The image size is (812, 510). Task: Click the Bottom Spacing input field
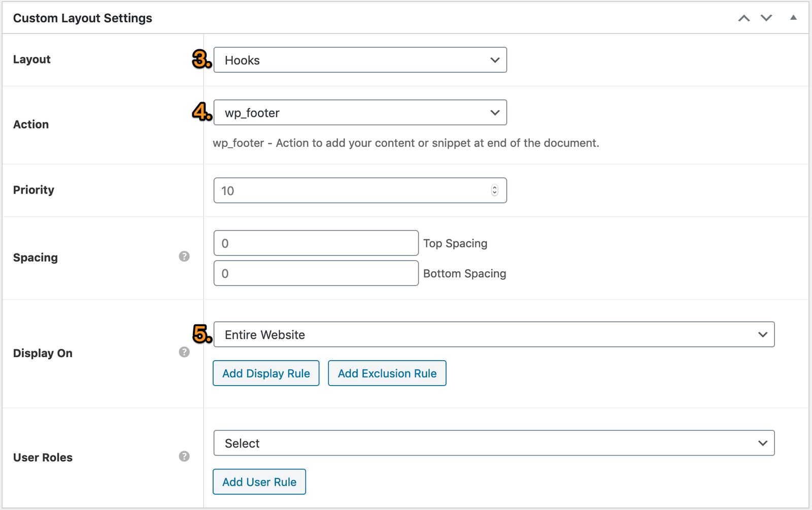315,273
